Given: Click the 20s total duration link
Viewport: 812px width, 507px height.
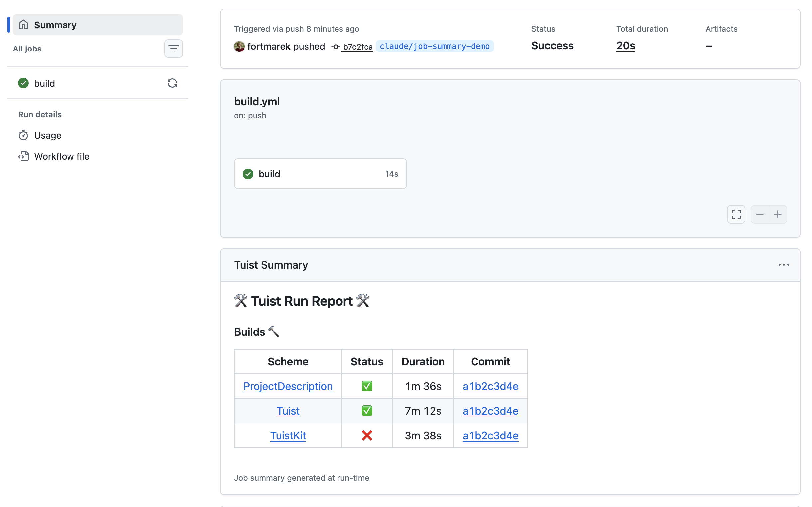Looking at the screenshot, I should point(626,45).
